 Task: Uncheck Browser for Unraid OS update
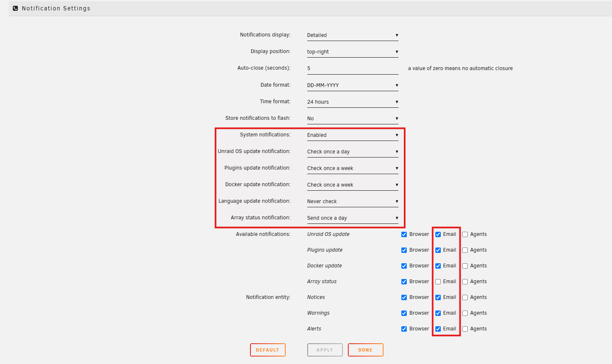coord(404,235)
